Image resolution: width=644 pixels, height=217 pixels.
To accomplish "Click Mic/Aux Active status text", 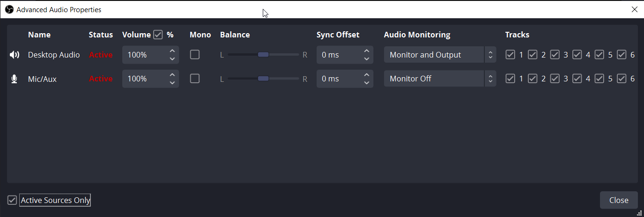I will (x=101, y=79).
